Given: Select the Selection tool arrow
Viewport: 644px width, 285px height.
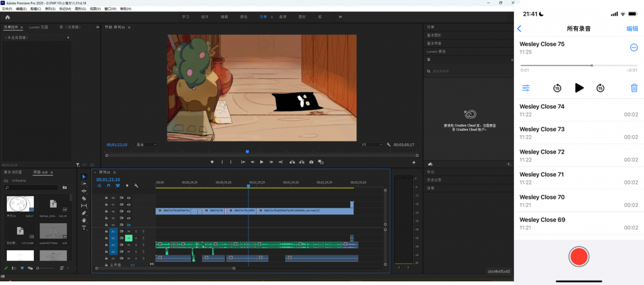Looking at the screenshot, I should click(84, 177).
